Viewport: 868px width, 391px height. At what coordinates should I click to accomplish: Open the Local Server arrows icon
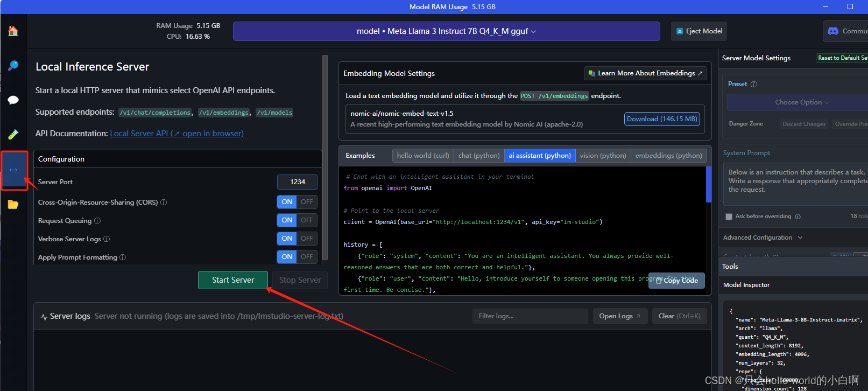(13, 170)
